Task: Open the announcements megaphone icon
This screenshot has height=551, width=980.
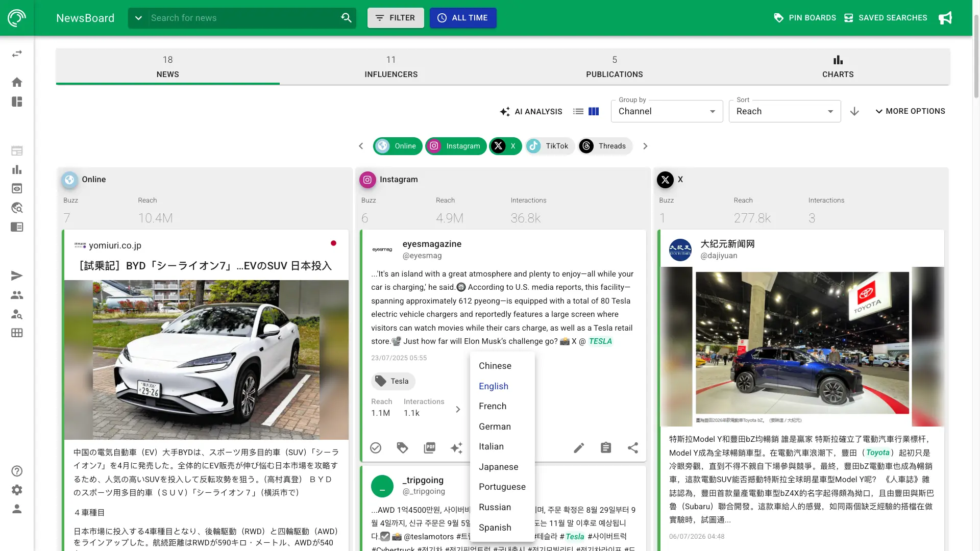Action: (x=945, y=18)
